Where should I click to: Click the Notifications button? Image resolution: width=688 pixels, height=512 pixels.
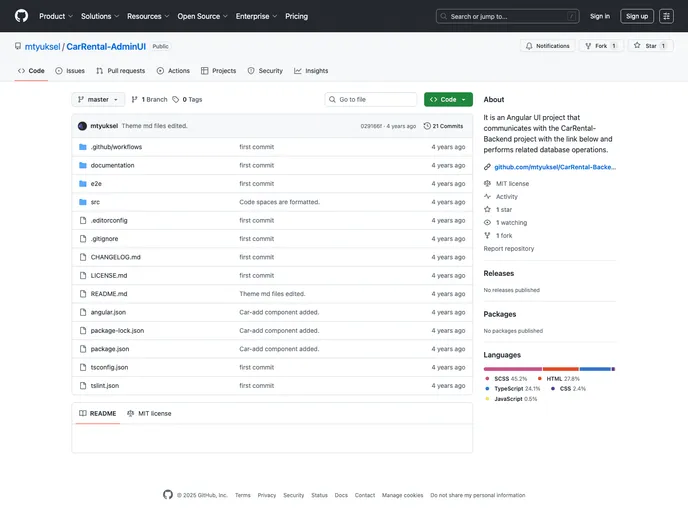pyautogui.click(x=548, y=46)
